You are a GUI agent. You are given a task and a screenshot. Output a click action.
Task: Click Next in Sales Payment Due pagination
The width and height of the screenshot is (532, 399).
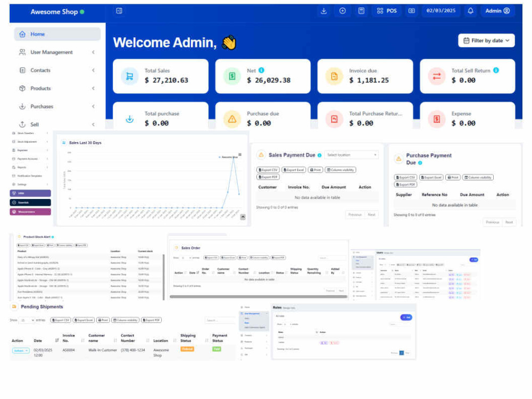coord(371,215)
